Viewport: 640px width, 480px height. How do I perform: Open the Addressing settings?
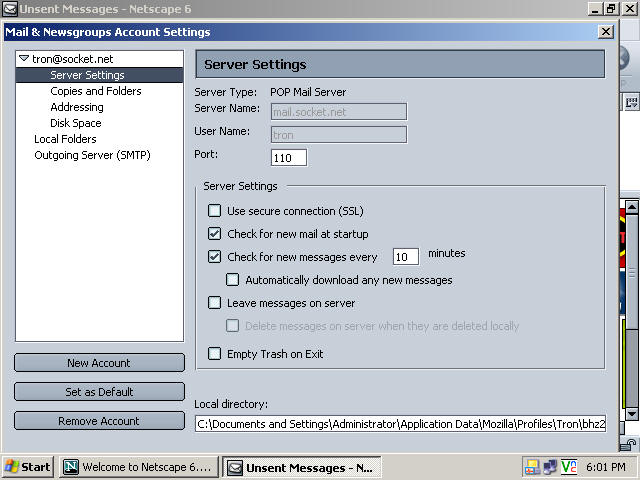pyautogui.click(x=77, y=107)
